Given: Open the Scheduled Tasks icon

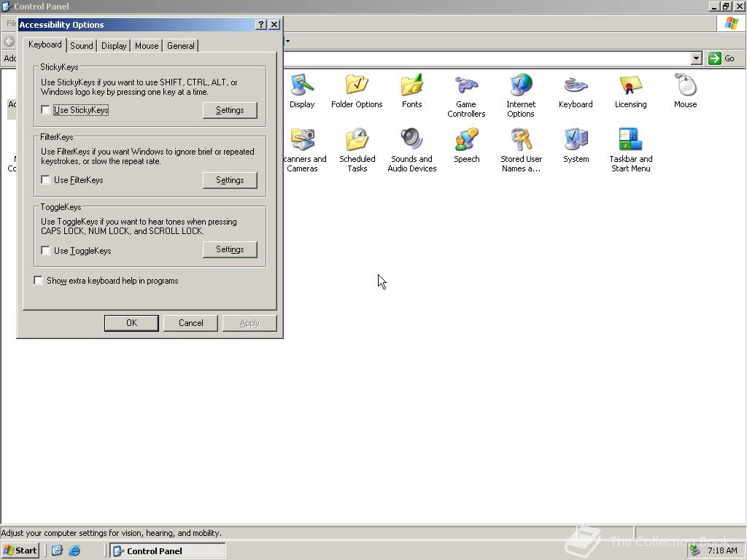Looking at the screenshot, I should point(357,150).
